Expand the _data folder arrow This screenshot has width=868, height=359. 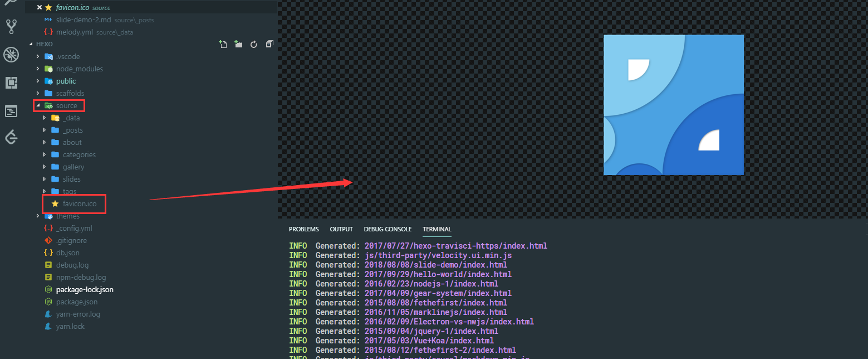[x=45, y=118]
